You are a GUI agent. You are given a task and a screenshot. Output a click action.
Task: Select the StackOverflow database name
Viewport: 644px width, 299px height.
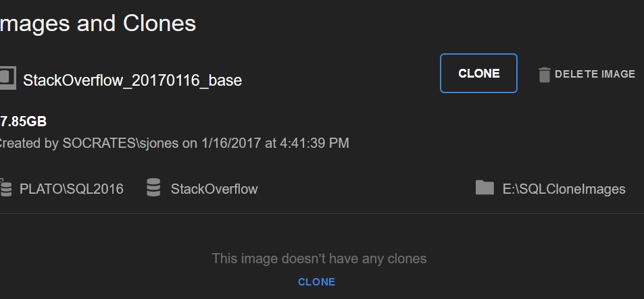point(214,189)
